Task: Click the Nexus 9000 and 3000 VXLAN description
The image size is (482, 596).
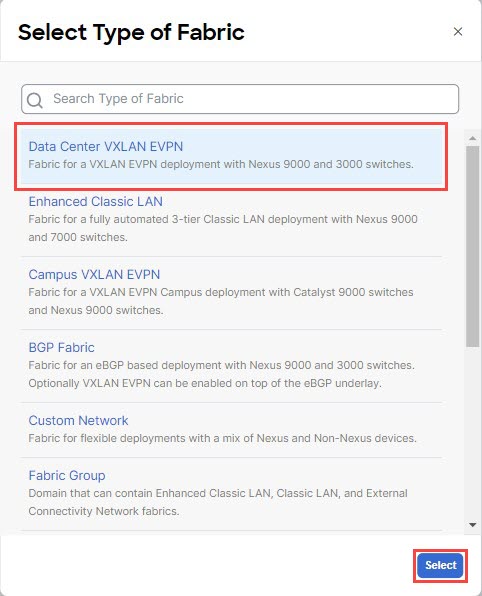Action: coord(221,164)
